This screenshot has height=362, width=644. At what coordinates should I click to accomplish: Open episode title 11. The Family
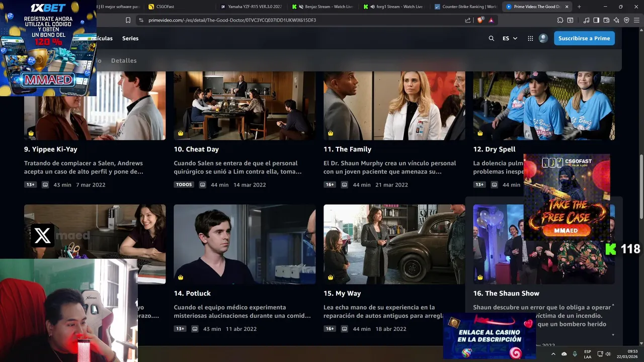347,149
